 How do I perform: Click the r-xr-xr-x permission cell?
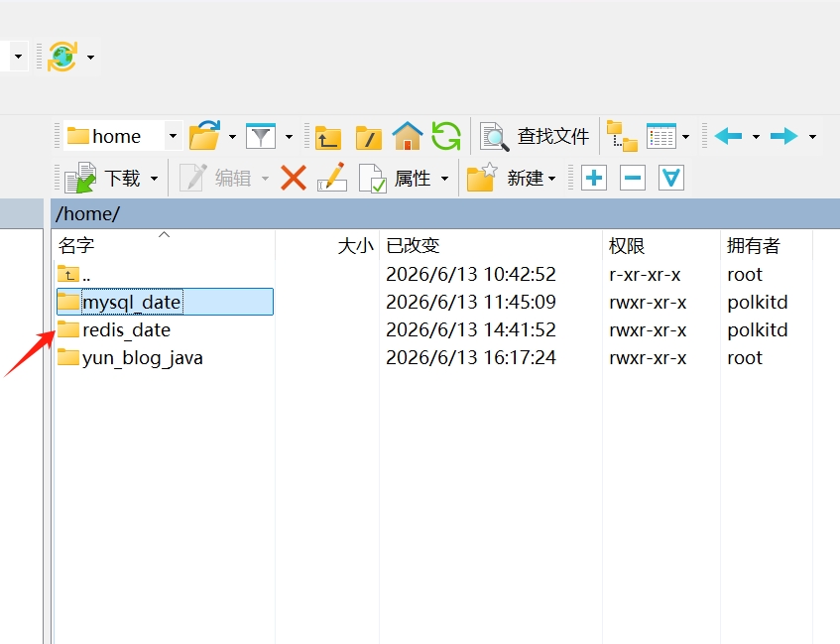(645, 275)
